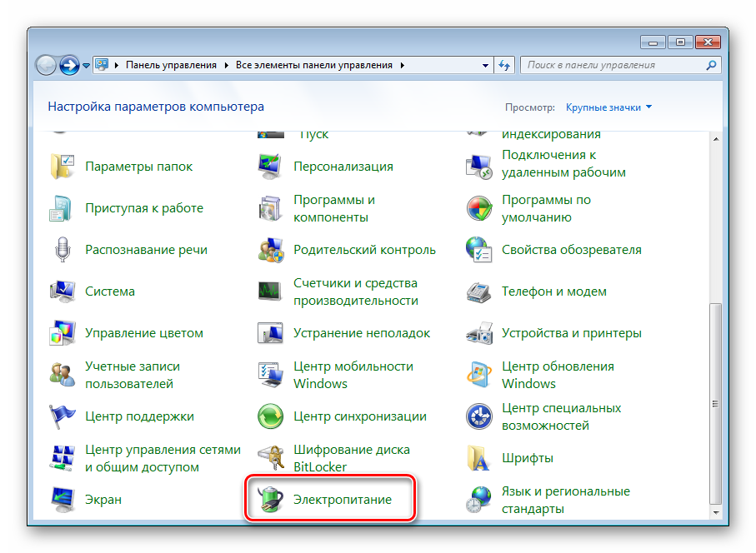Expand the Крупные значки view dropdown

pyautogui.click(x=608, y=107)
